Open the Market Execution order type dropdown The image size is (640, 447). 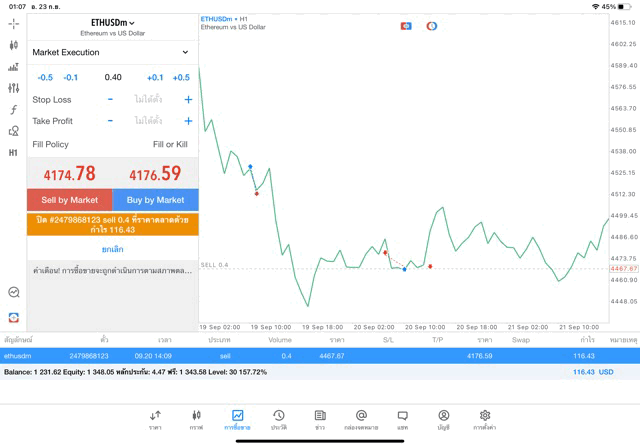click(111, 52)
